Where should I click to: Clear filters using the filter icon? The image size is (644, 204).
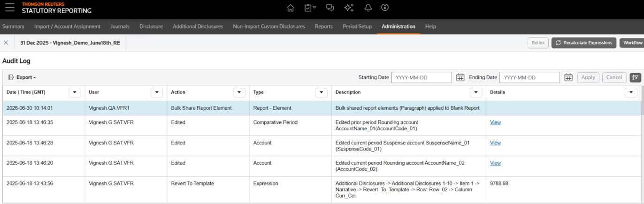tap(636, 77)
